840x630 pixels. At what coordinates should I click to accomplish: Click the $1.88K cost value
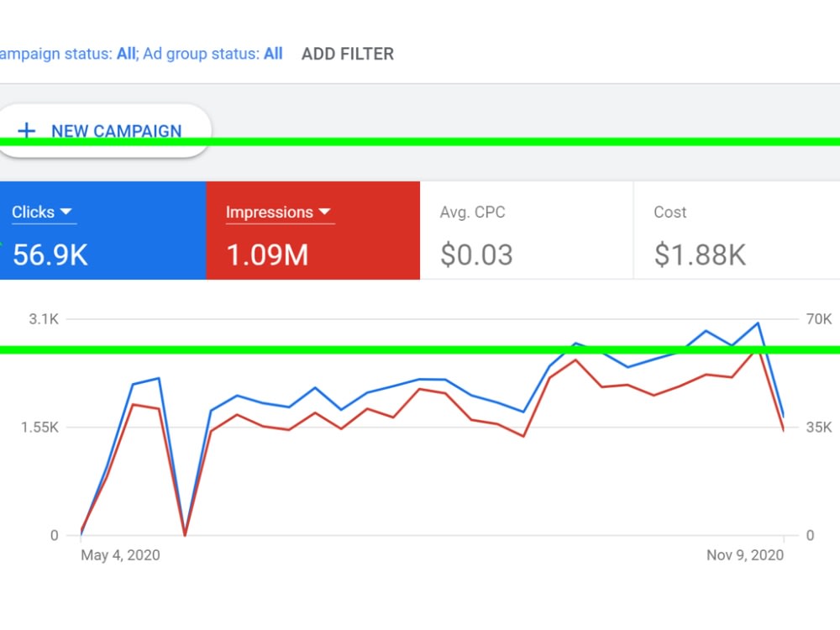[700, 255]
